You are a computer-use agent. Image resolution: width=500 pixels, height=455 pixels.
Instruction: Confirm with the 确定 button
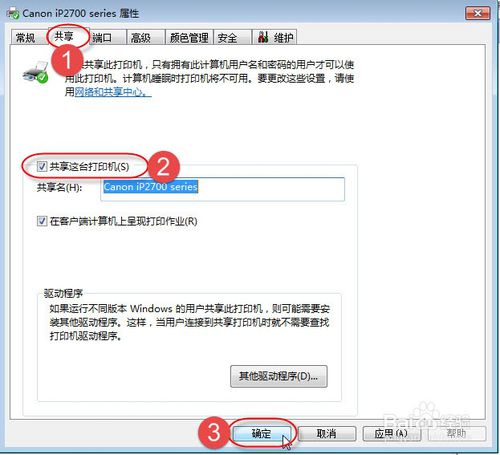[x=262, y=433]
